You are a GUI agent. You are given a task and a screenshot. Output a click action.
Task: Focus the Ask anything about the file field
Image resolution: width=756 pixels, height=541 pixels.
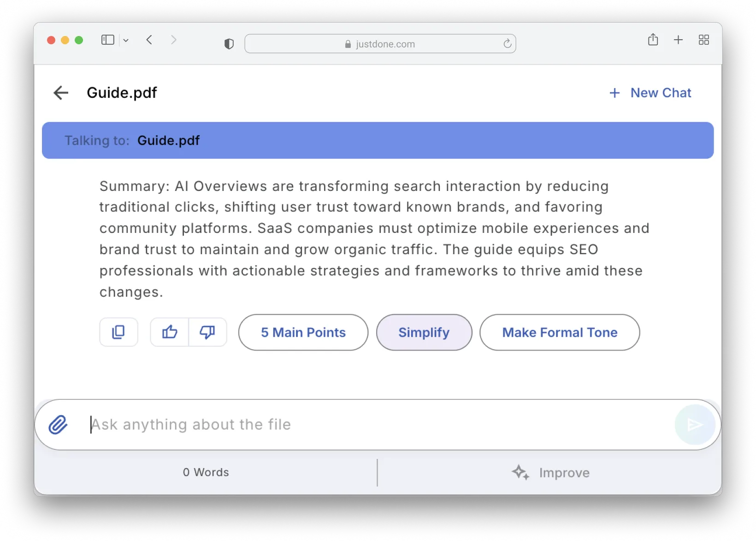coord(369,425)
